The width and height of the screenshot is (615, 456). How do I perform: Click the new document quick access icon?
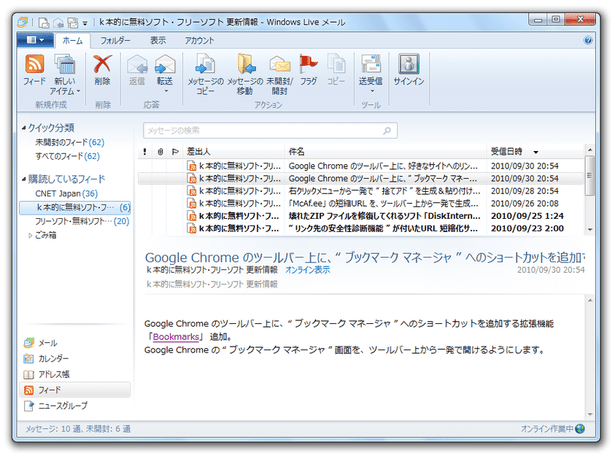(x=44, y=23)
